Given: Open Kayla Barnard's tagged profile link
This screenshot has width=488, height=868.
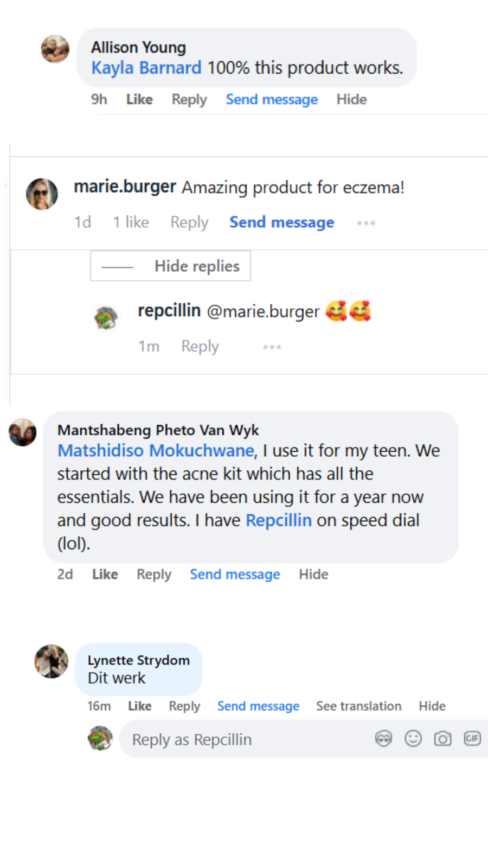Looking at the screenshot, I should pos(146,68).
